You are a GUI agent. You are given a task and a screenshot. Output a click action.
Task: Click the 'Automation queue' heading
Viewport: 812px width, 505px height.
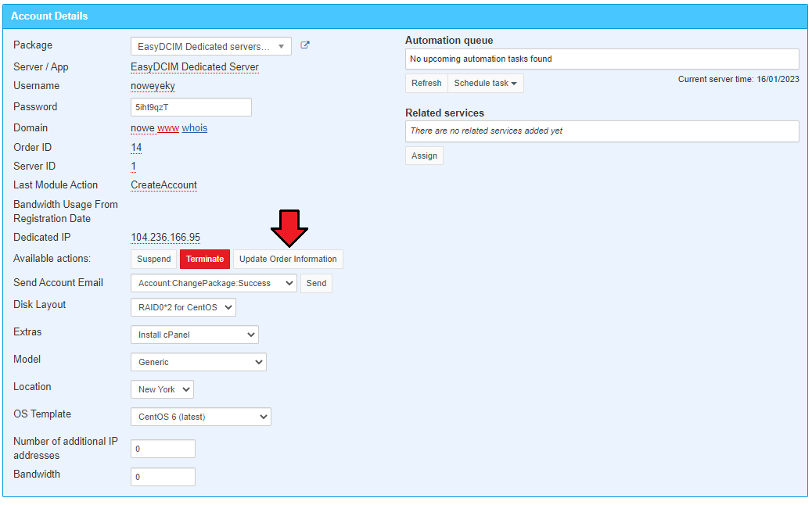tap(449, 41)
